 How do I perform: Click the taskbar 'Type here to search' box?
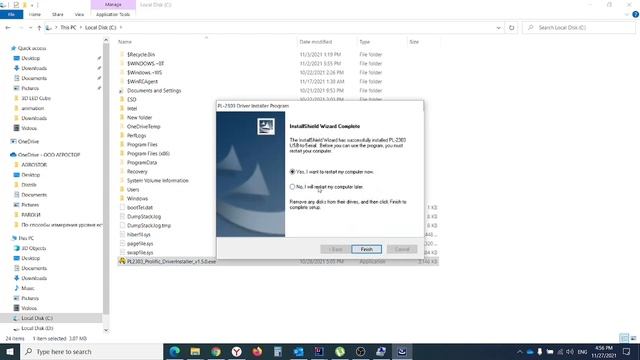tap(92, 351)
